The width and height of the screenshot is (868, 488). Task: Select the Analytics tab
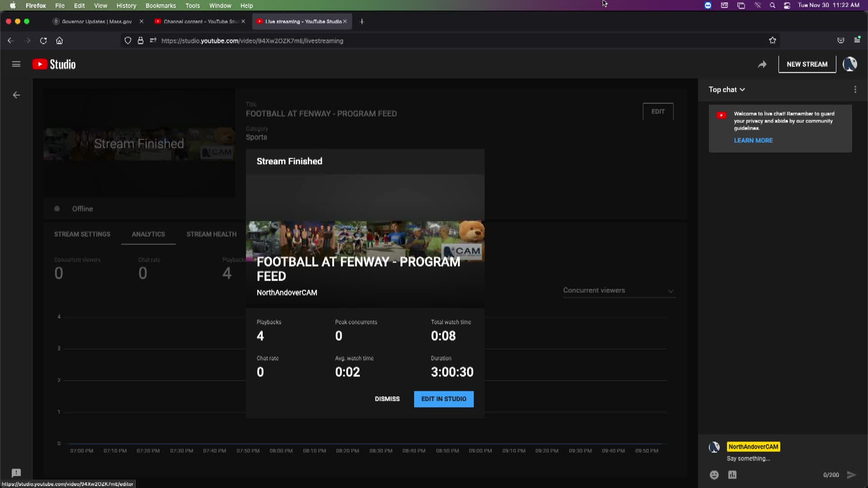coord(148,234)
